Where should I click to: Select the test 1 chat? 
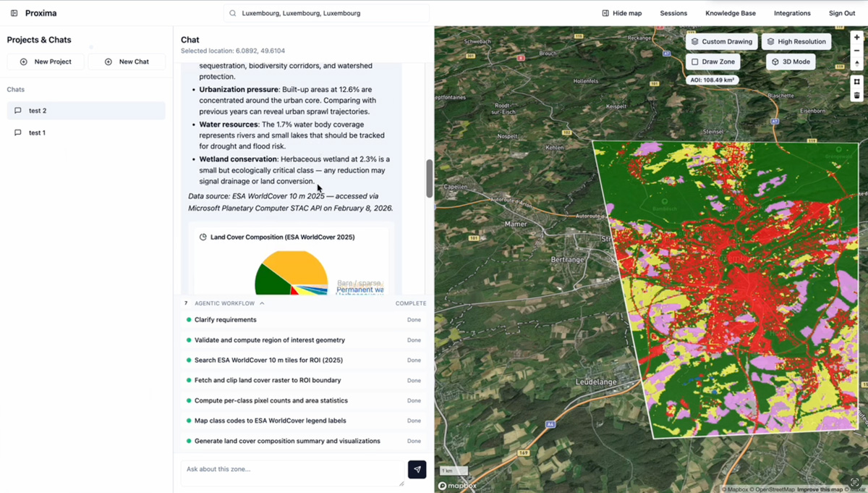(x=86, y=132)
